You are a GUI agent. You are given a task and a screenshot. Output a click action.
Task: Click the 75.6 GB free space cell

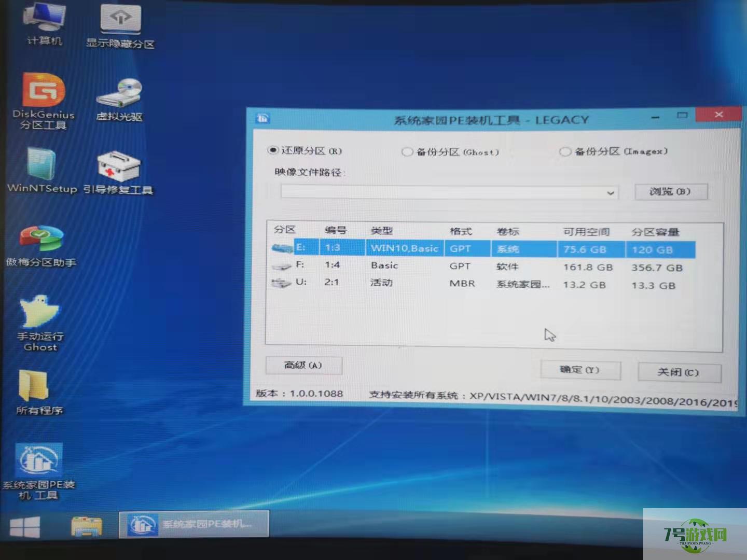(585, 249)
